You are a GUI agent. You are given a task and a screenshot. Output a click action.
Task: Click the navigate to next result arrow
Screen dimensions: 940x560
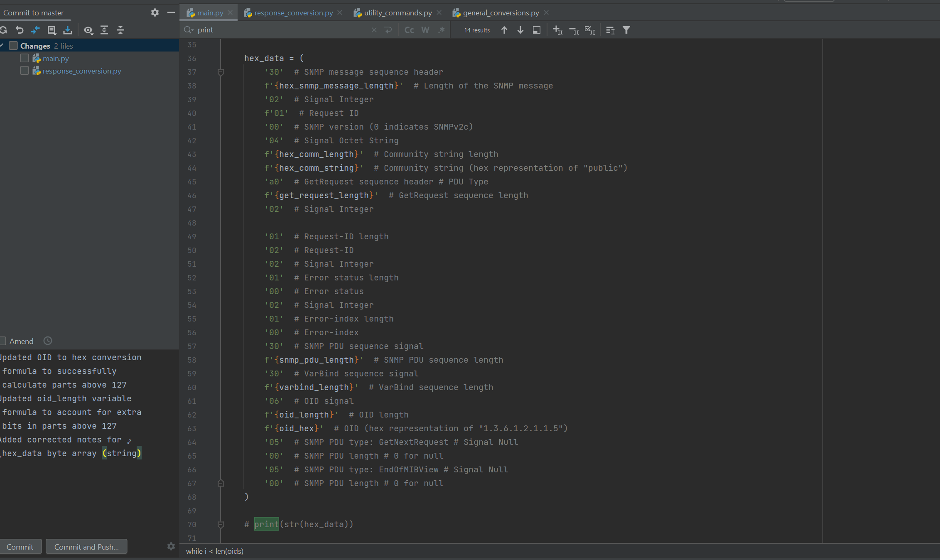519,30
